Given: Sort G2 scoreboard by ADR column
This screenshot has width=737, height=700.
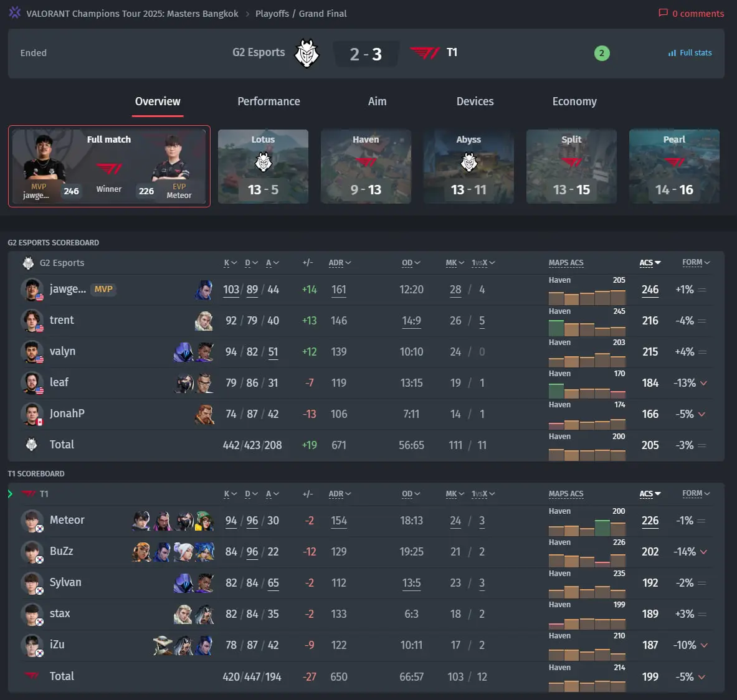Looking at the screenshot, I should point(340,263).
